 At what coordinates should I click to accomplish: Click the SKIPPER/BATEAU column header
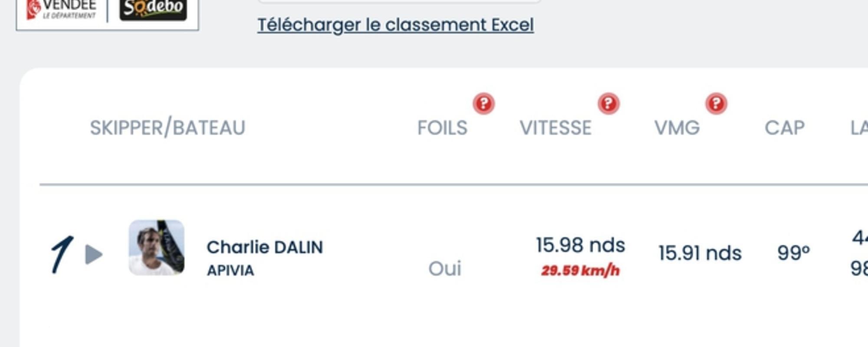pos(168,128)
